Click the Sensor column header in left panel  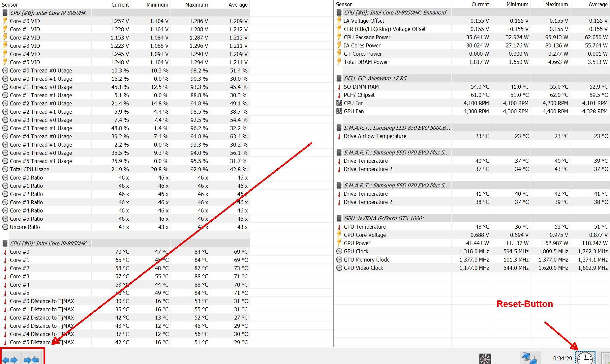click(x=46, y=5)
